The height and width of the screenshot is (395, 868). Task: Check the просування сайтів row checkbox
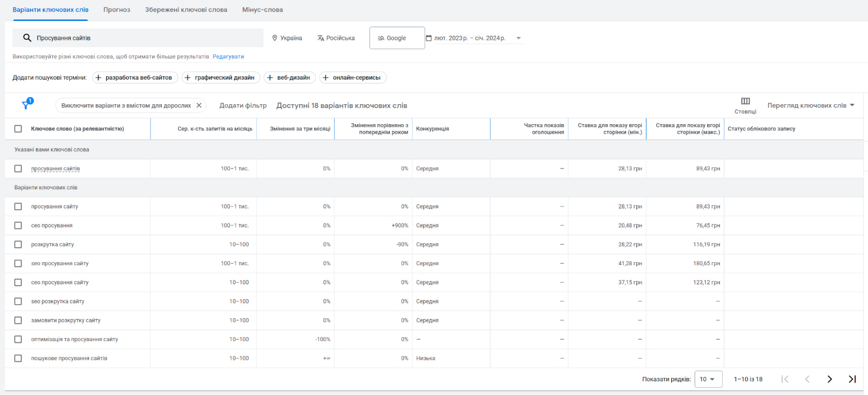18,168
